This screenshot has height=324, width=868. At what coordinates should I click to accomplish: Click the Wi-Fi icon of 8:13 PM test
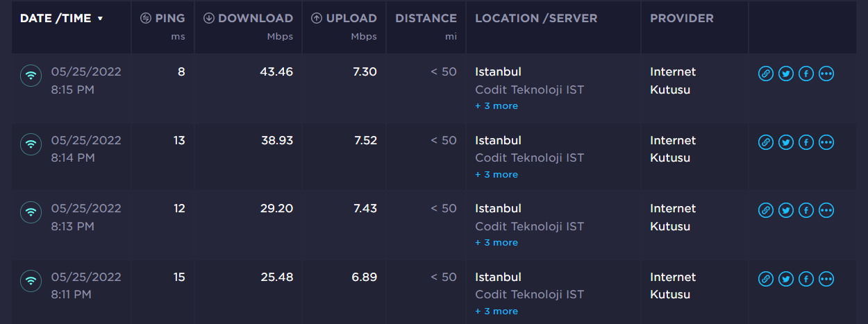point(31,212)
